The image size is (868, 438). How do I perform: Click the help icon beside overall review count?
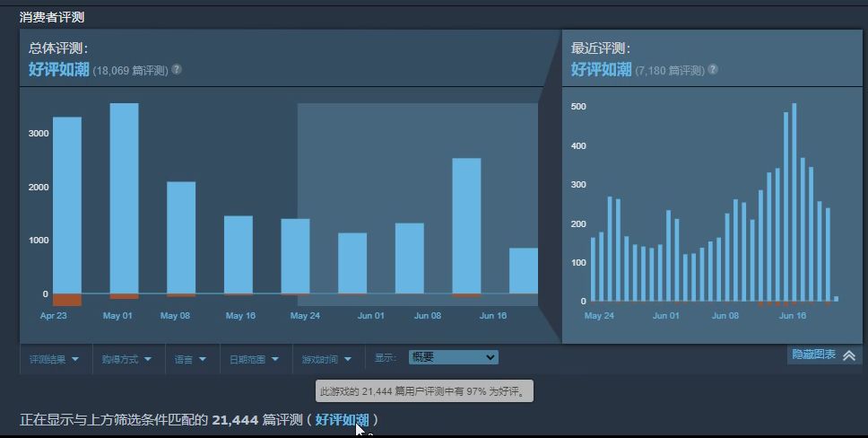[x=176, y=69]
